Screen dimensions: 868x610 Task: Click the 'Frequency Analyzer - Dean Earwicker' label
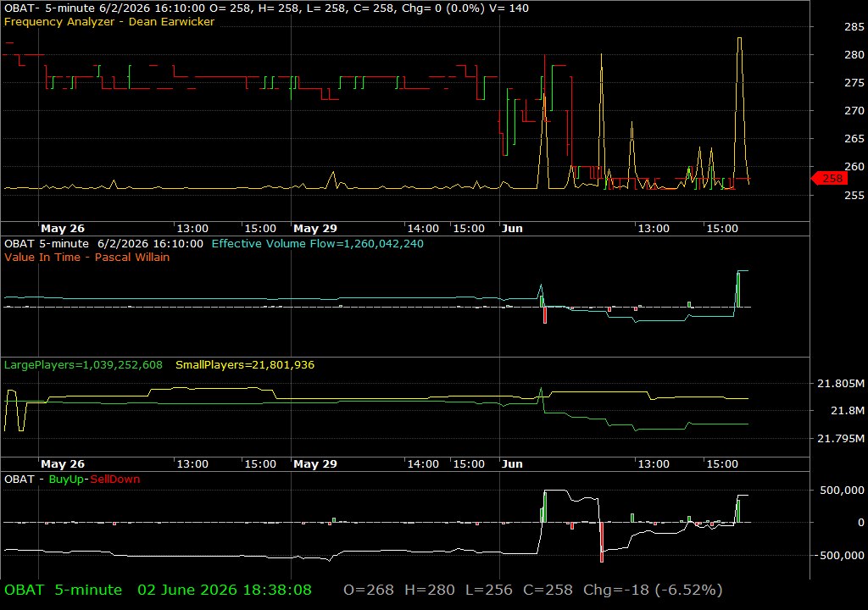[x=109, y=21]
